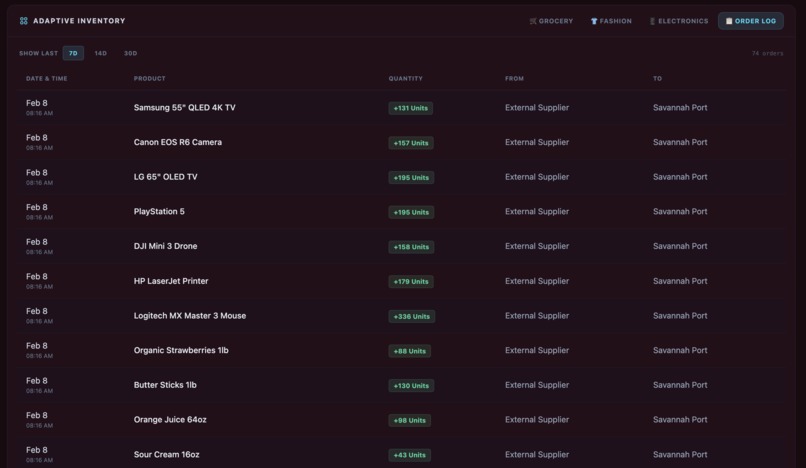Show last 7D orders
806x468 pixels.
(73, 53)
